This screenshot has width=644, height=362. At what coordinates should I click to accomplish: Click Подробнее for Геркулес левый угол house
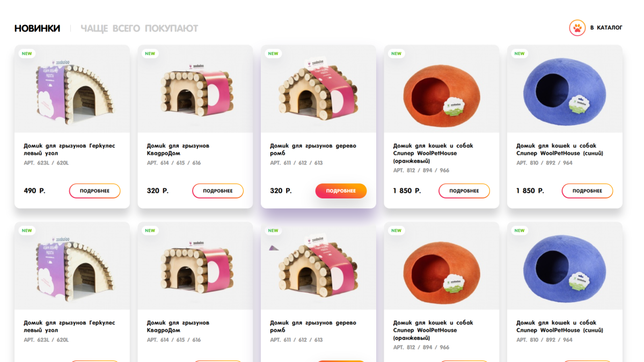pyautogui.click(x=94, y=191)
